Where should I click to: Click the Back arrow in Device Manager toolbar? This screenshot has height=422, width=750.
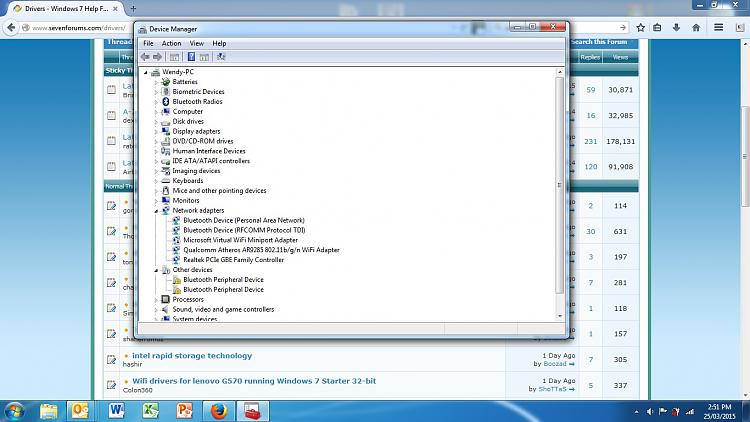pyautogui.click(x=145, y=57)
